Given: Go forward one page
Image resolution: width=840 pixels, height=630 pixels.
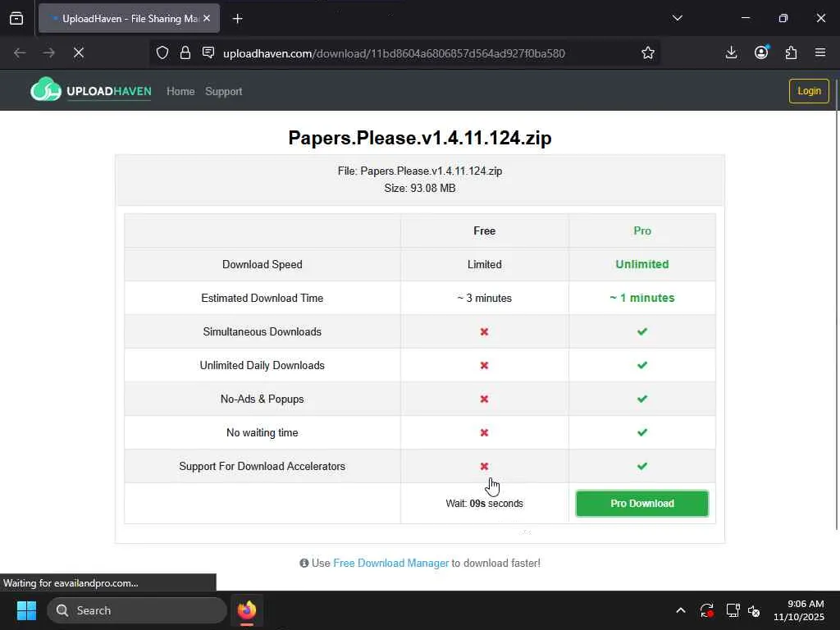Looking at the screenshot, I should (48, 52).
